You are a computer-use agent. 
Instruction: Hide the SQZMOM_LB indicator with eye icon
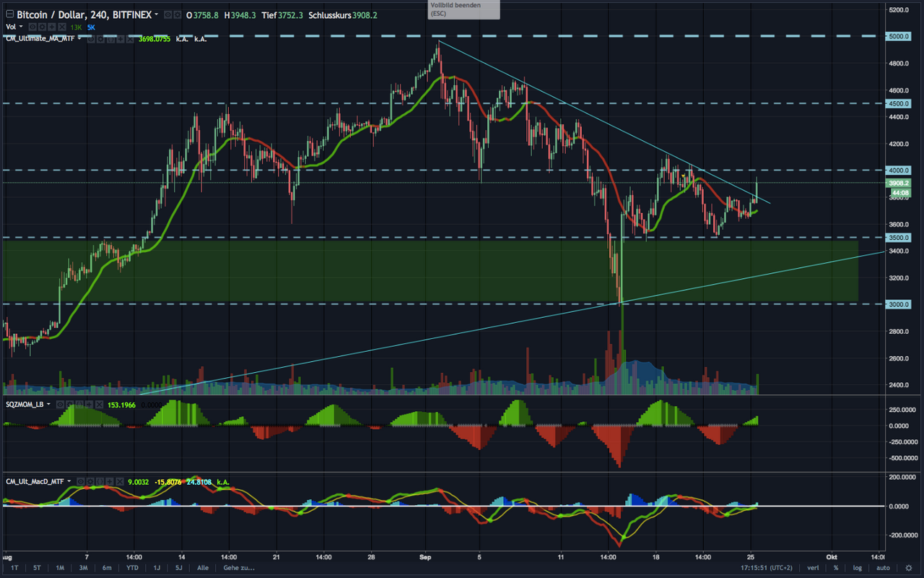tap(60, 404)
